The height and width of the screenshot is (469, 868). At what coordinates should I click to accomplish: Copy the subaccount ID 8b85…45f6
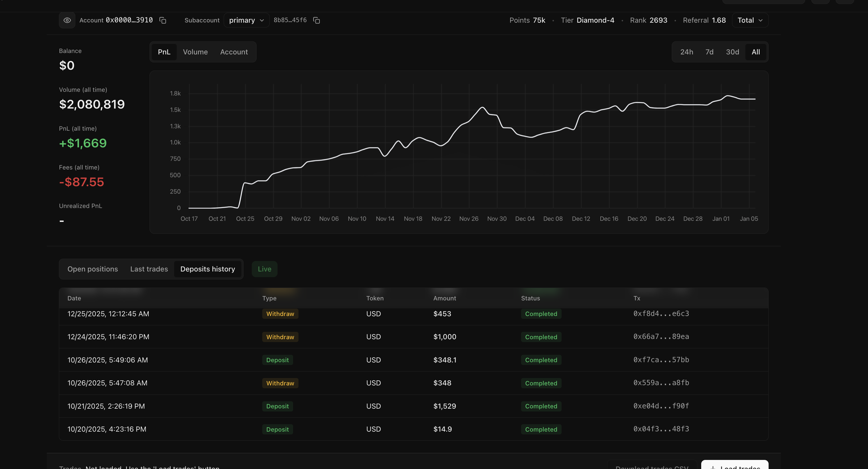316,20
